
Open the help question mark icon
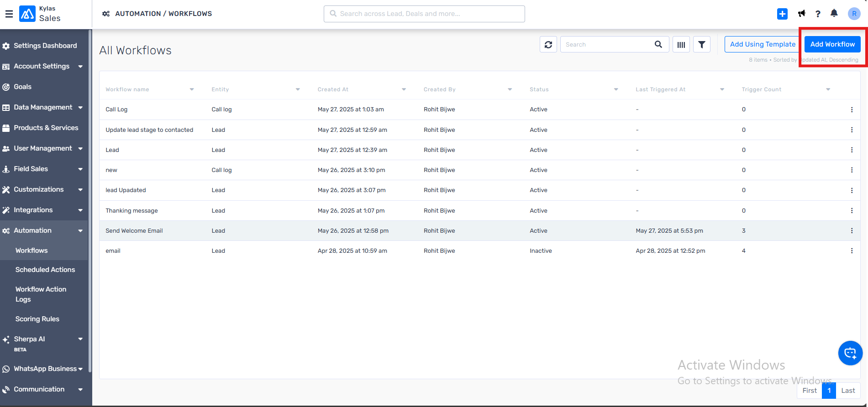818,14
